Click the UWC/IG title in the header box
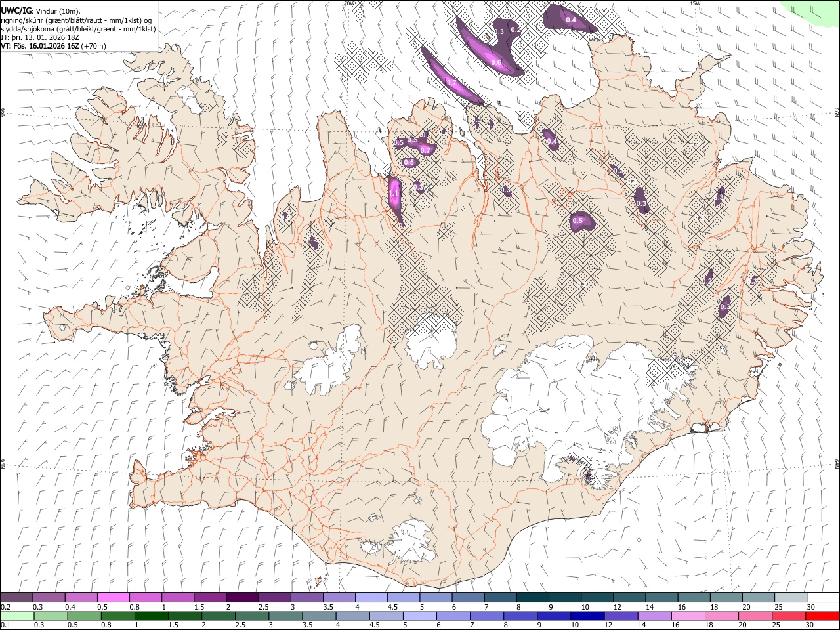Image resolution: width=840 pixels, height=630 pixels. (x=16, y=10)
